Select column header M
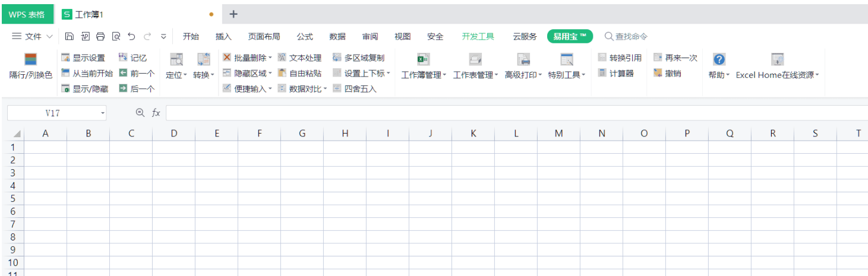 click(559, 134)
